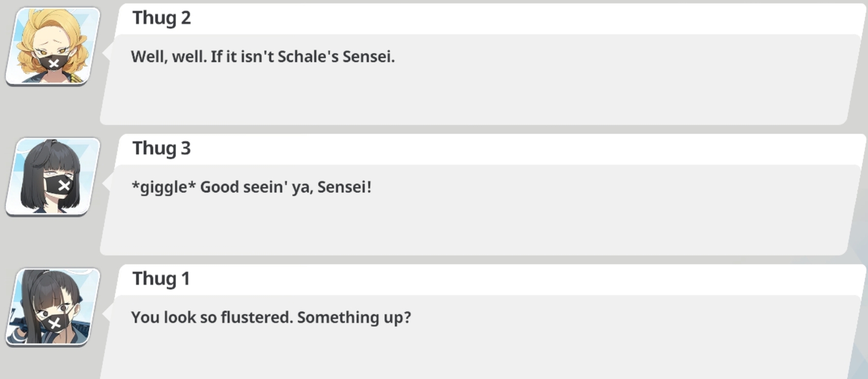The width and height of the screenshot is (868, 379).
Task: Click the "*giggle*" text in Thug 3's message
Action: 164,187
